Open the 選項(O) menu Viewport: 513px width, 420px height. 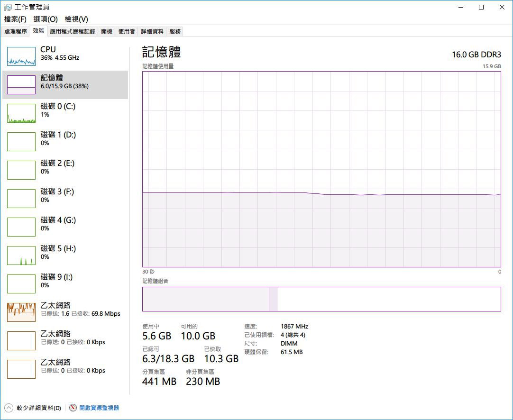pyautogui.click(x=46, y=19)
